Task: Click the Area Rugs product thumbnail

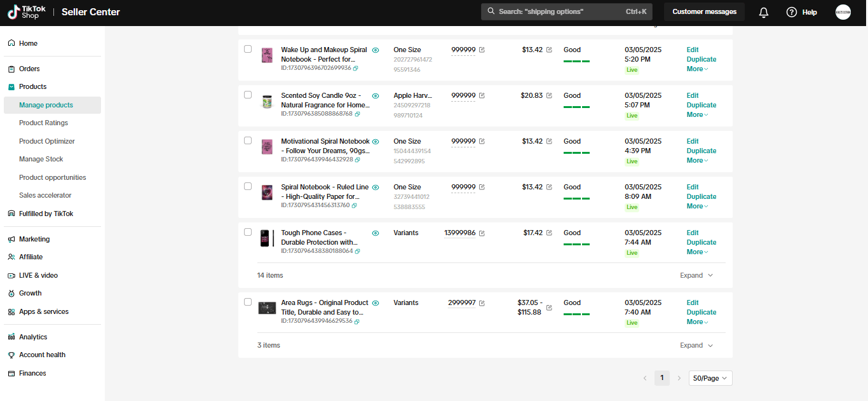Action: 267,308
